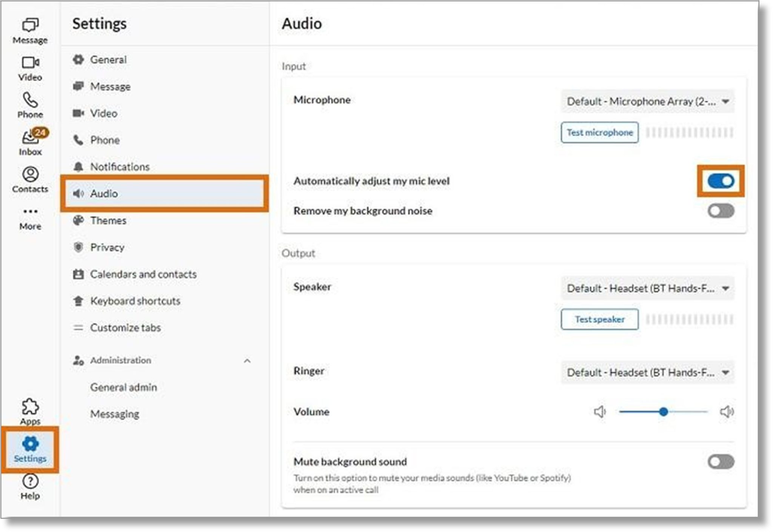Select General in Settings list
This screenshot has height=532, width=773.
click(164, 60)
